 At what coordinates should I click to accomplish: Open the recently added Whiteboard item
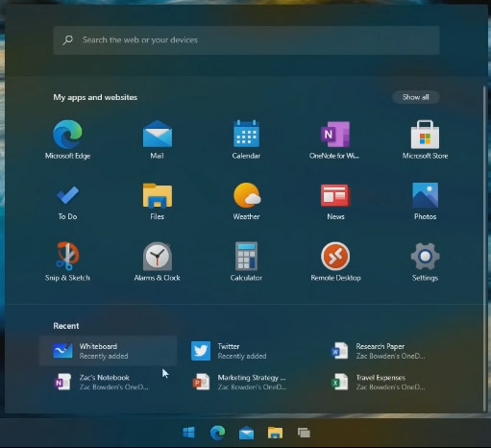click(x=108, y=351)
